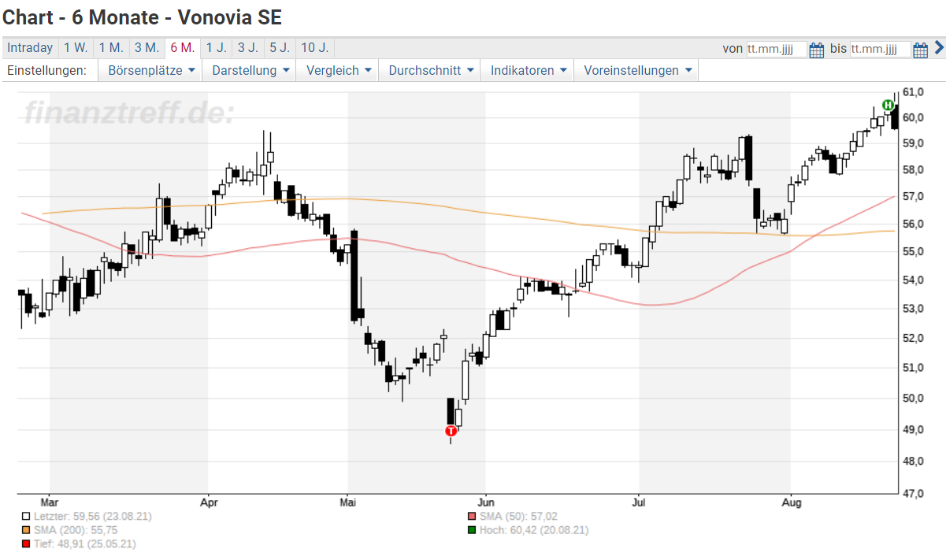Click the 'Apr' x-axis month label

209,502
